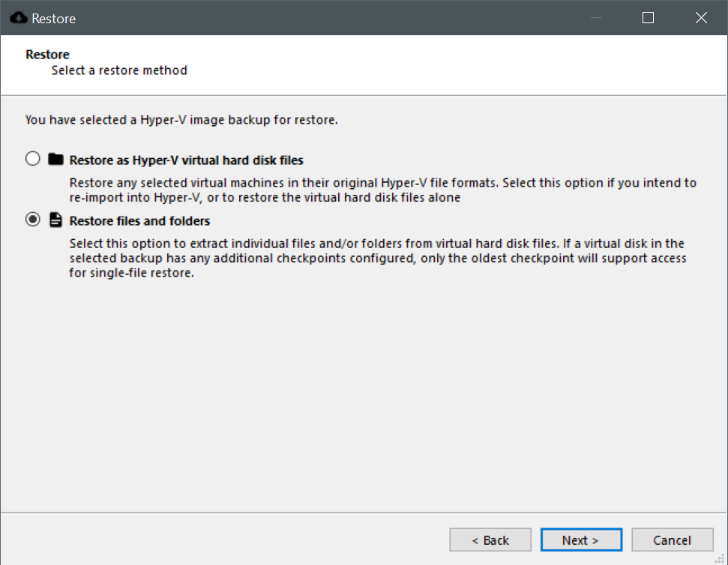Click the document icon beside Restore files and folders
Viewport: 728px width, 565px height.
55,220
